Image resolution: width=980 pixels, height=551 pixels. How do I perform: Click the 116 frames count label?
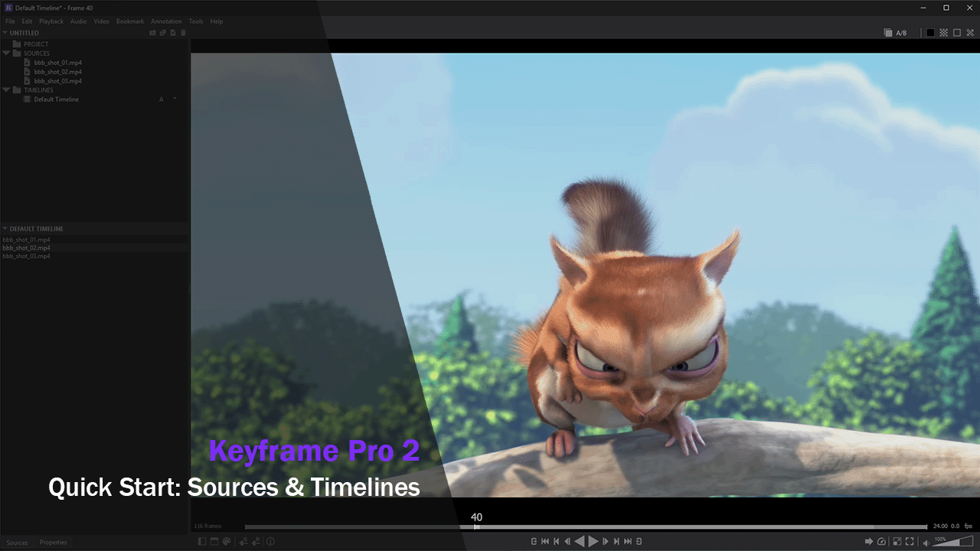coord(208,527)
